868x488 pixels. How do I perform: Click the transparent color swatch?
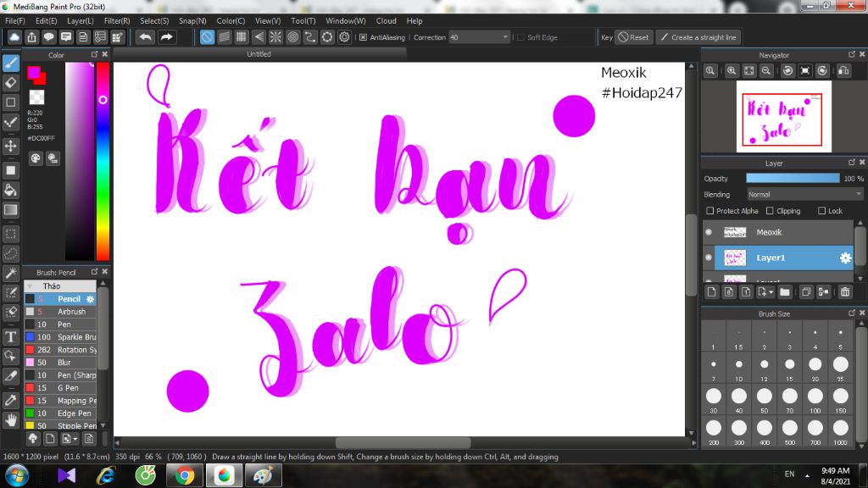tap(36, 97)
